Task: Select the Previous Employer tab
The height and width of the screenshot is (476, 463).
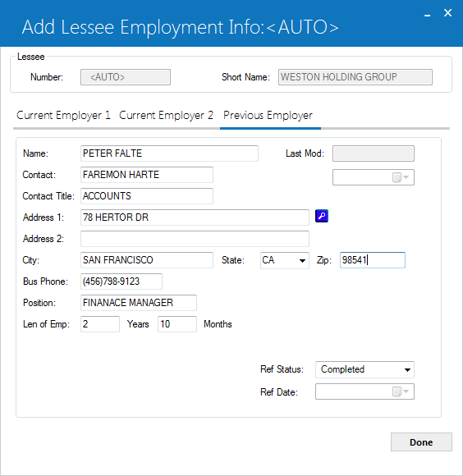Action: pyautogui.click(x=268, y=116)
